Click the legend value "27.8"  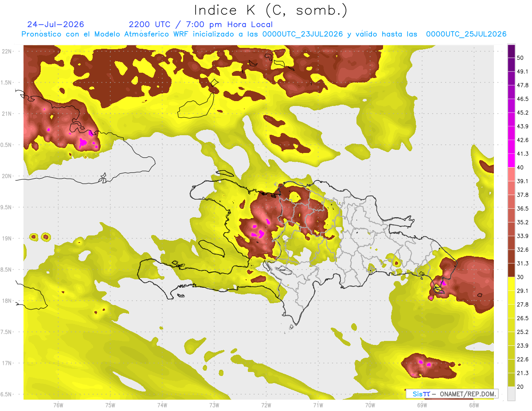[x=523, y=304]
